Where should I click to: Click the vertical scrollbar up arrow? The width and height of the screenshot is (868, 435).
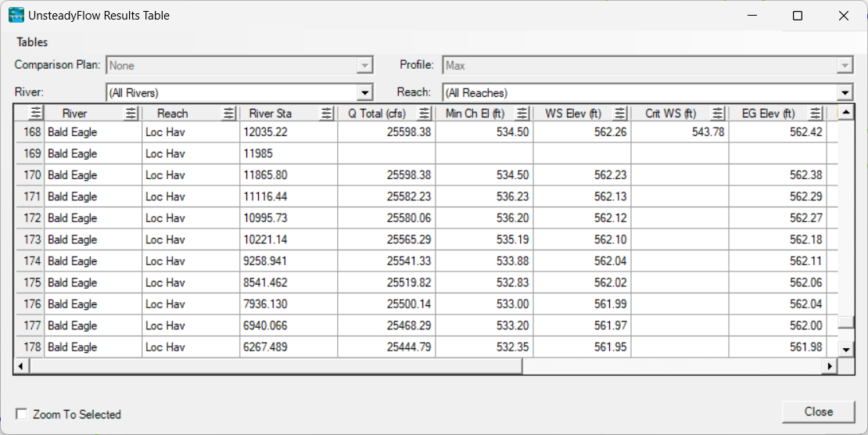[846, 113]
